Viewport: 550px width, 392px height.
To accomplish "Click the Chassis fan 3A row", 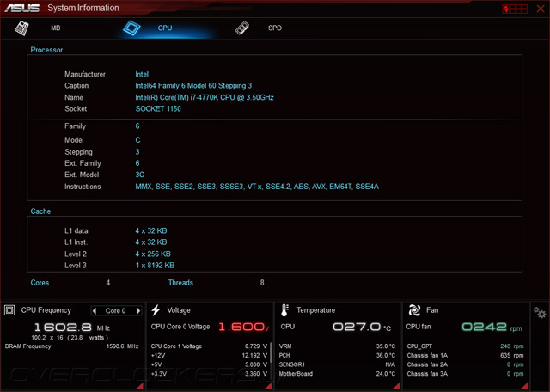I will coord(465,374).
